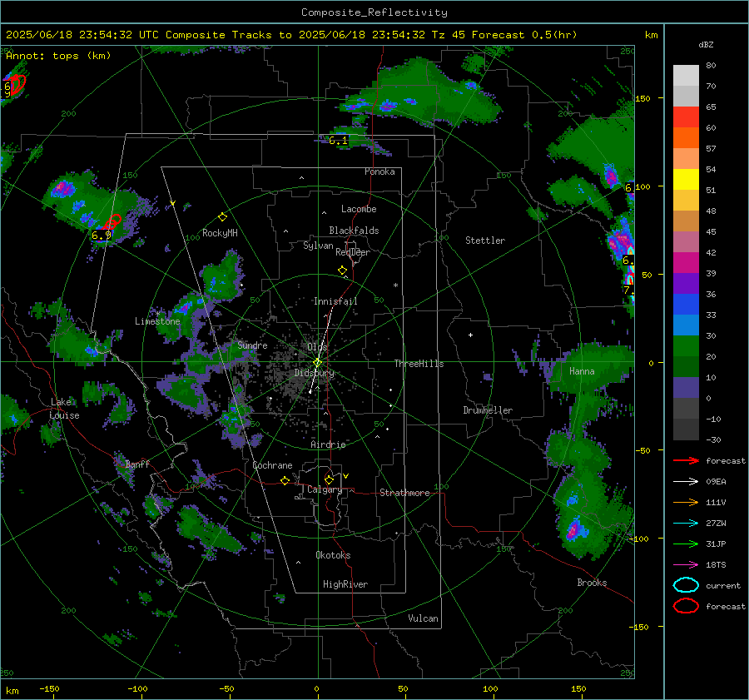This screenshot has height=700, width=749.
Task: Select the white 09EA track arrow
Action: tap(686, 482)
